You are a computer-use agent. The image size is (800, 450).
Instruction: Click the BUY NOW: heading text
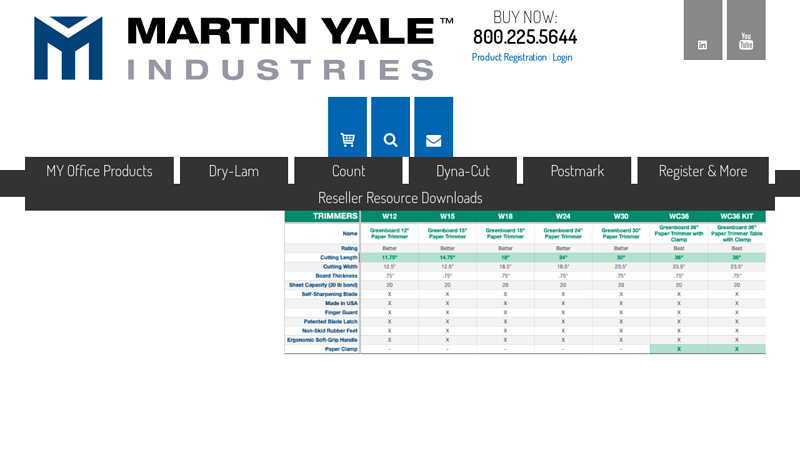pos(525,17)
